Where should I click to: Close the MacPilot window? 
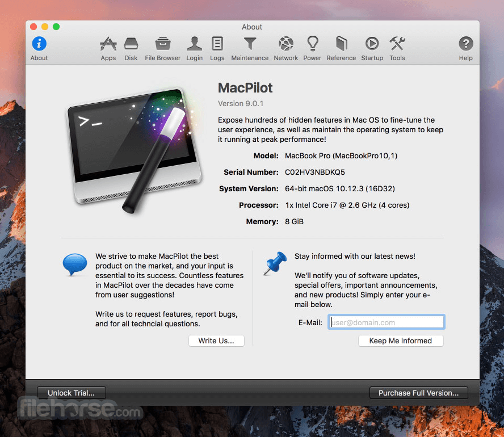tap(33, 27)
